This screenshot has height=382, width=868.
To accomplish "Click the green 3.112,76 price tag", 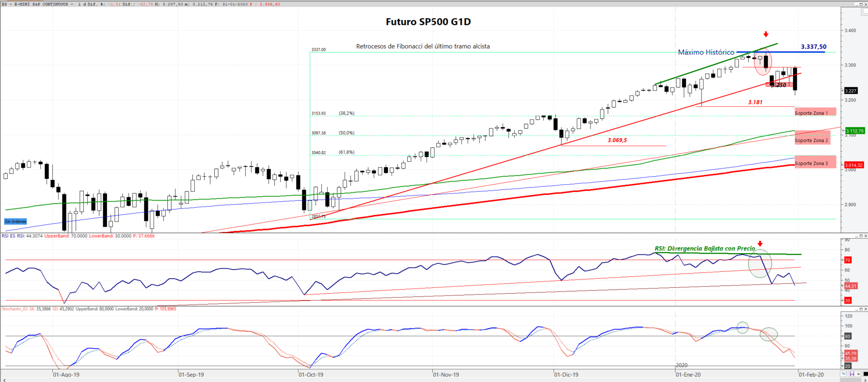I will click(854, 131).
